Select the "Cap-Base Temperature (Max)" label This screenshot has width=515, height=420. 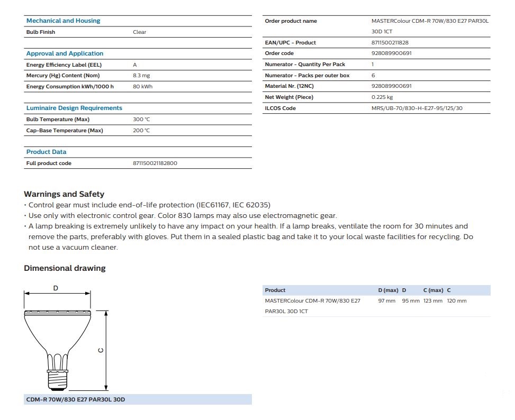point(65,131)
